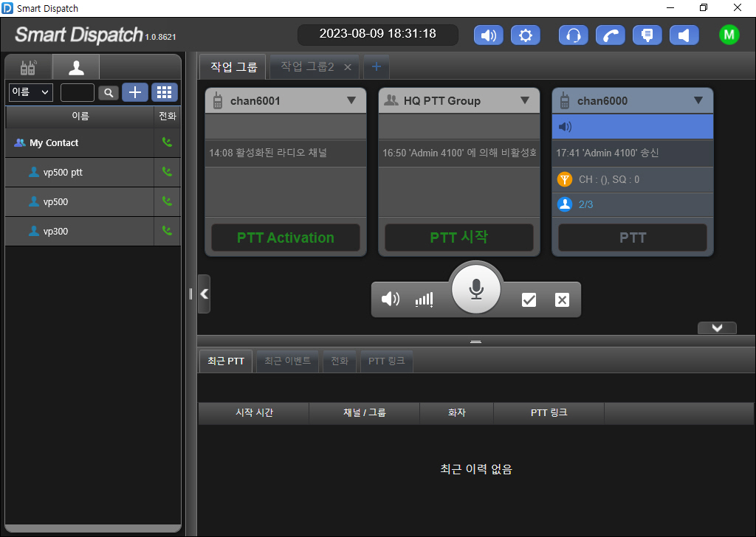
Task: Click the horizontal panel splitter handle
Action: (476, 342)
